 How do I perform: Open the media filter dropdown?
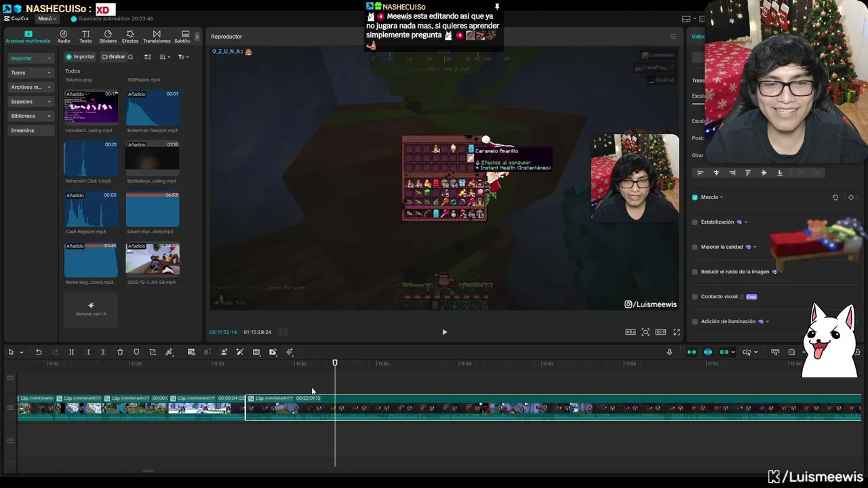(183, 57)
